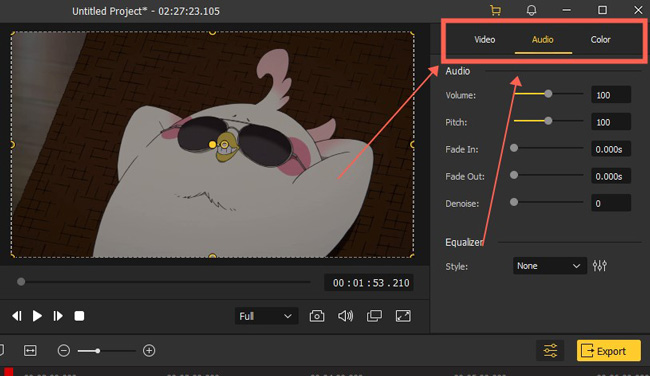Click the detach preview window icon
This screenshot has width=650, height=376.
374,316
